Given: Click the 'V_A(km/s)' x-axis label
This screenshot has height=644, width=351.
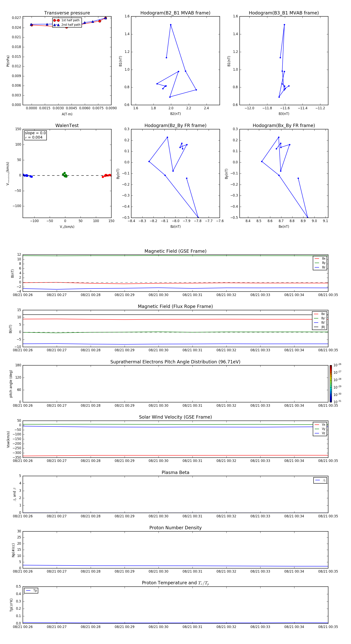Looking at the screenshot, I should (67, 227).
